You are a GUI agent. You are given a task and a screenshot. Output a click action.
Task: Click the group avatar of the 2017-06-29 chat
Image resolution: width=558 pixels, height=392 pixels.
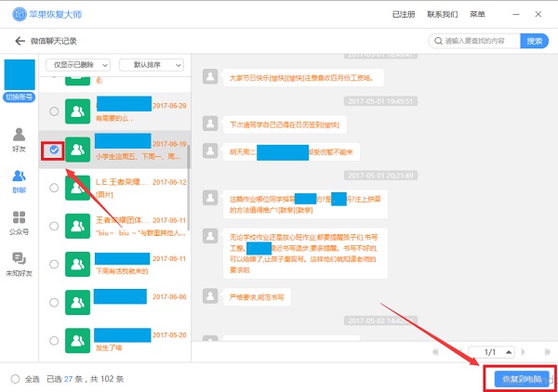coord(78,111)
